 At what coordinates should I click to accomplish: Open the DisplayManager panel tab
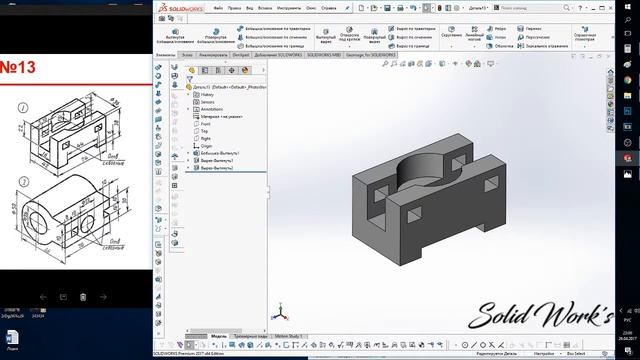pyautogui.click(x=245, y=70)
